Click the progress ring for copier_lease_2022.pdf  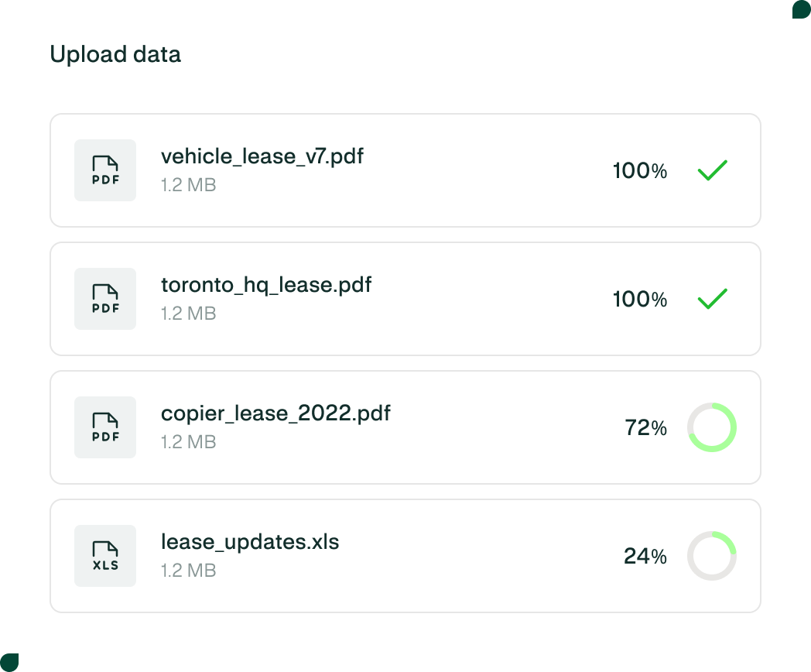(712, 427)
